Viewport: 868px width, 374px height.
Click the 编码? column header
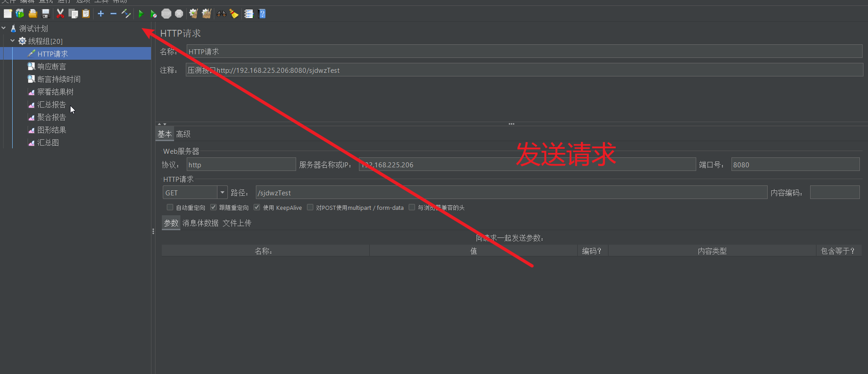[x=593, y=251]
